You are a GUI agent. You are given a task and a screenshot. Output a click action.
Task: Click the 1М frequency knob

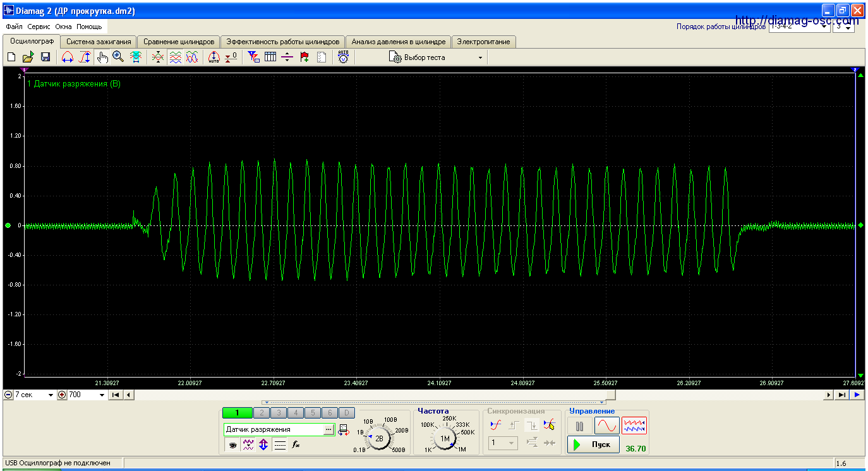coord(445,438)
